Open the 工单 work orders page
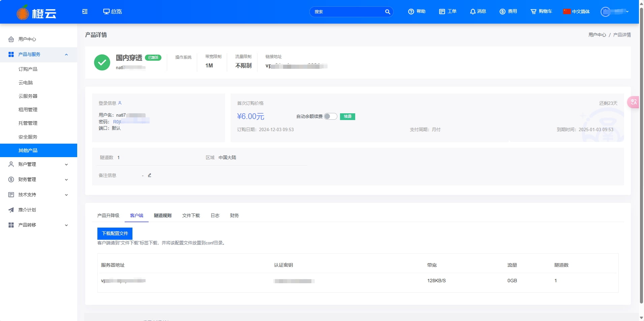Image resolution: width=644 pixels, height=321 pixels. tap(448, 11)
